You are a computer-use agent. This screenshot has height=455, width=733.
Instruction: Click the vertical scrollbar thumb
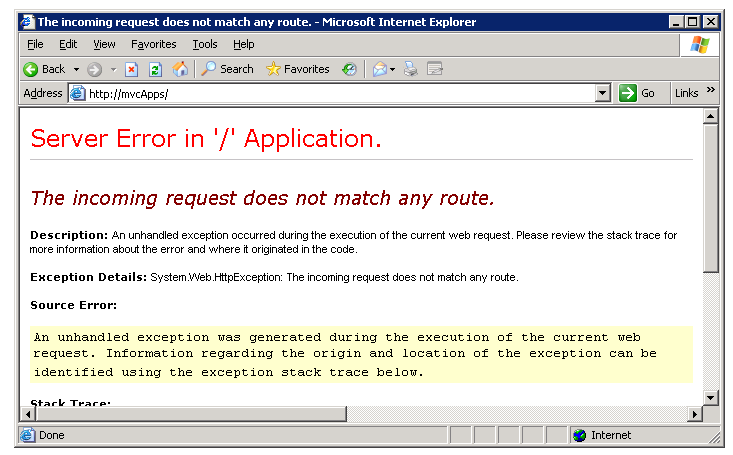point(711,198)
